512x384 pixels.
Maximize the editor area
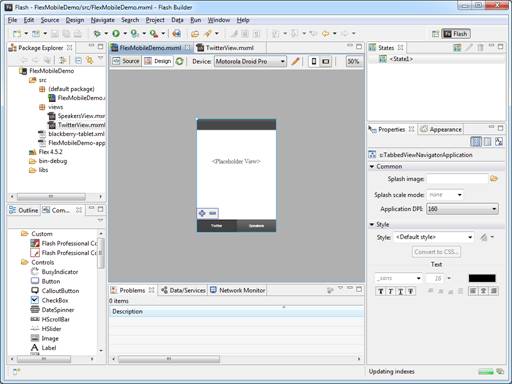359,46
